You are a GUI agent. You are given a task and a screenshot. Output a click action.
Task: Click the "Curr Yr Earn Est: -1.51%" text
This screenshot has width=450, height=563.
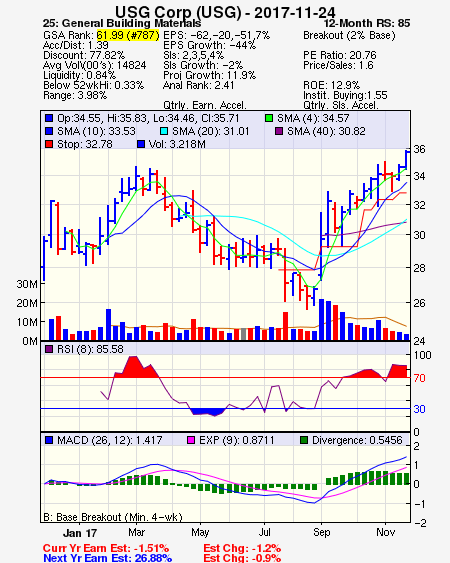pos(106,548)
